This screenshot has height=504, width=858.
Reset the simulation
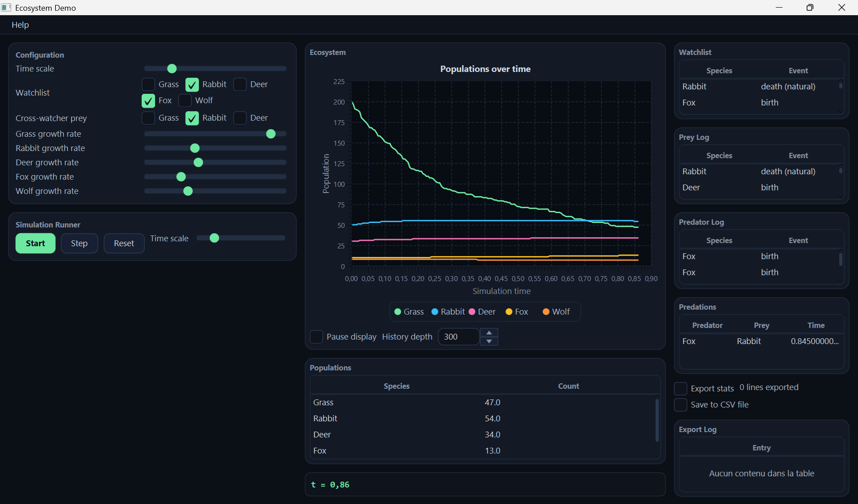pyautogui.click(x=124, y=244)
